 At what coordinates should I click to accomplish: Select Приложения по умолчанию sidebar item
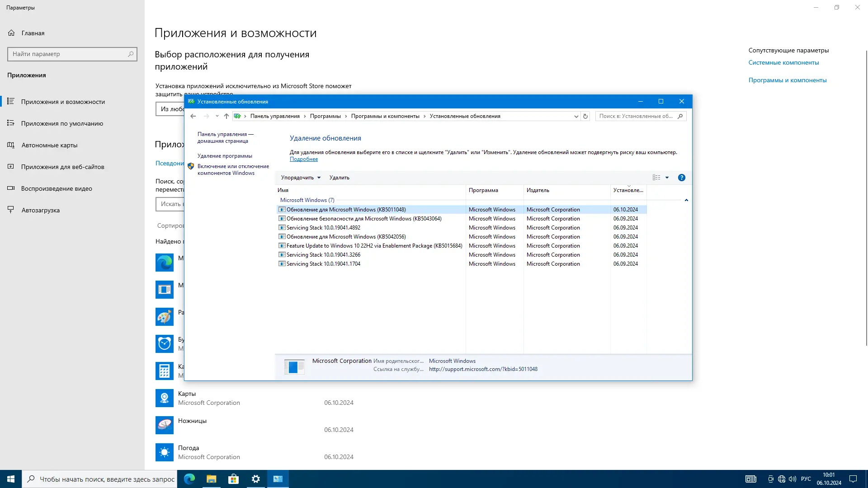pyautogui.click(x=62, y=123)
